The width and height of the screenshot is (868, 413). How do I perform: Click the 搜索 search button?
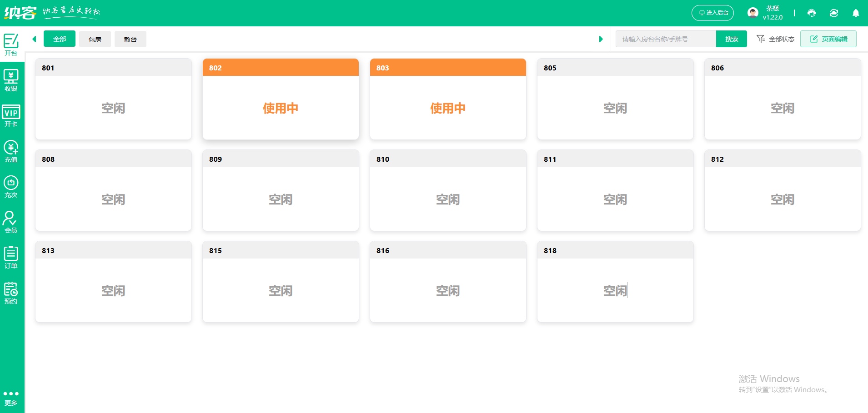pos(731,39)
